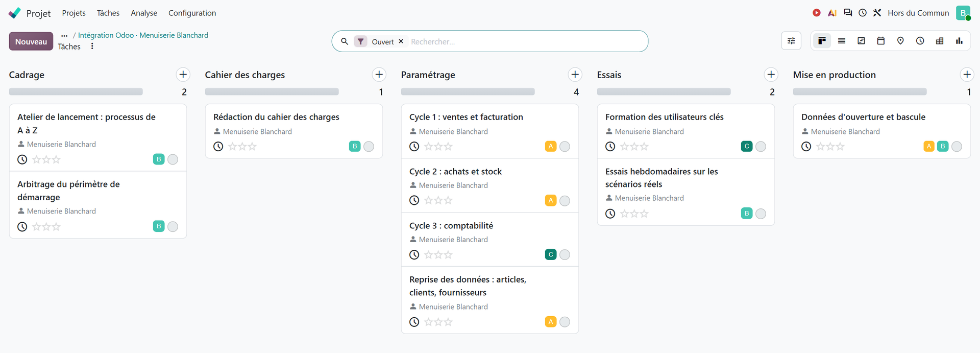Screen dimensions: 980x353
Task: Click the Paramétrage column progress bar
Action: [468, 92]
